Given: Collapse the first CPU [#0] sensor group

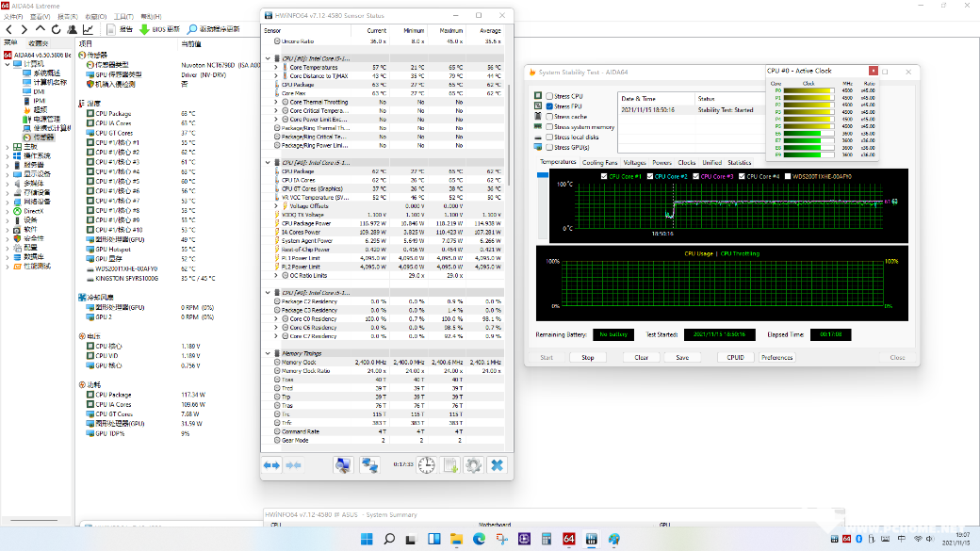Looking at the screenshot, I should click(x=269, y=58).
